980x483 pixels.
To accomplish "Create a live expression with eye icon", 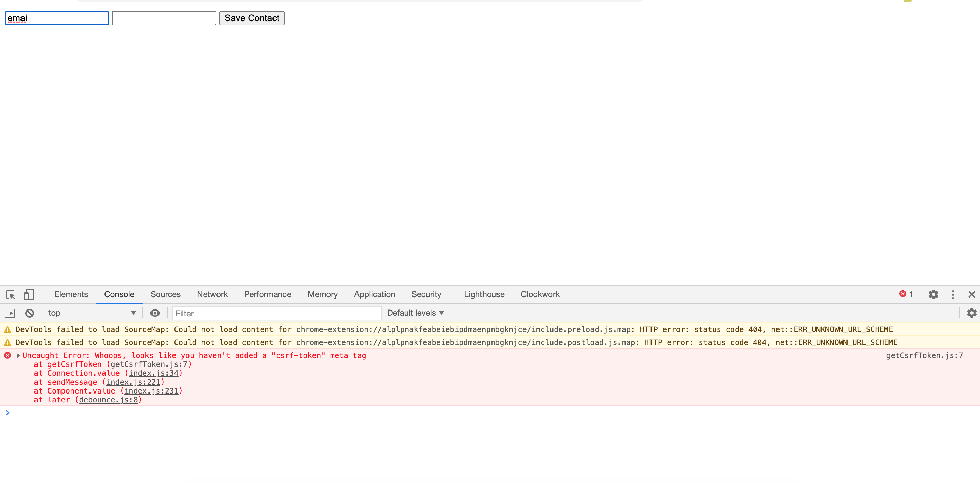I will click(x=155, y=313).
